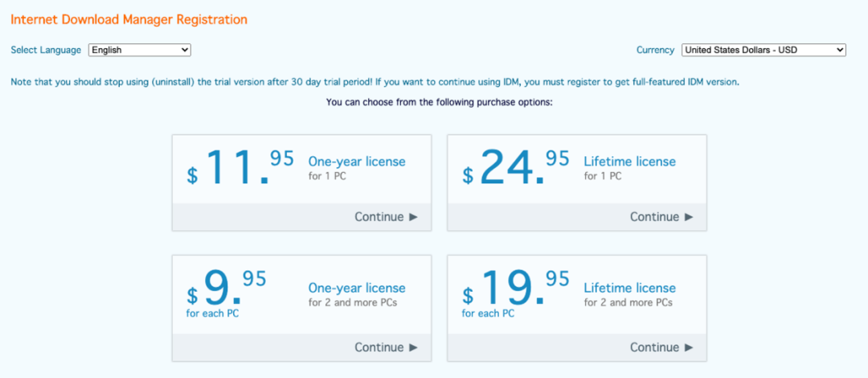
Task: Click the 'Select Language' label
Action: tap(46, 50)
